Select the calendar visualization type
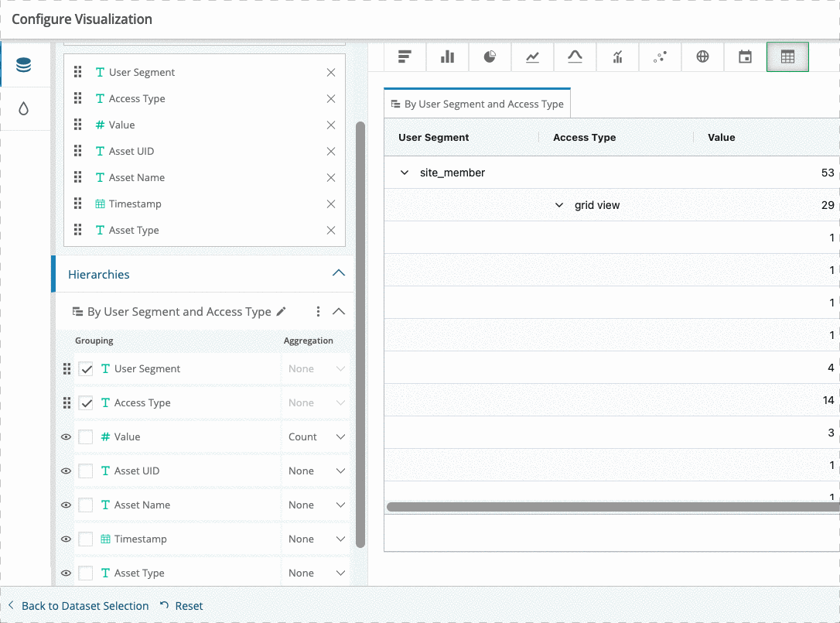840x623 pixels. [745, 56]
